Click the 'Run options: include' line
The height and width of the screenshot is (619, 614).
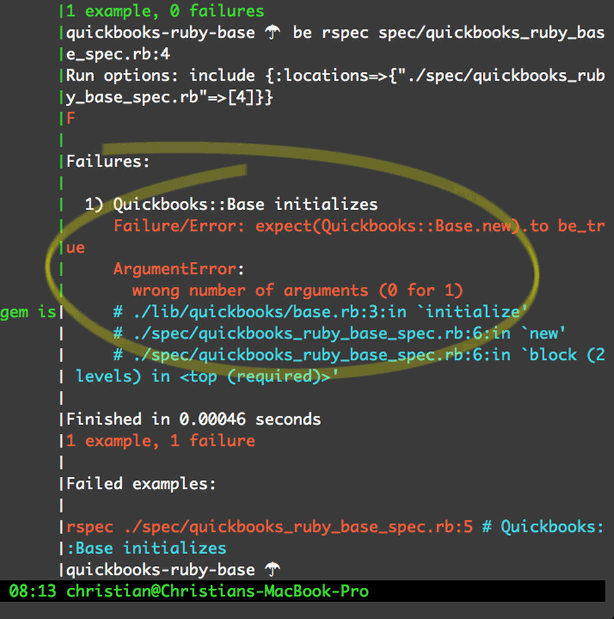click(x=335, y=75)
